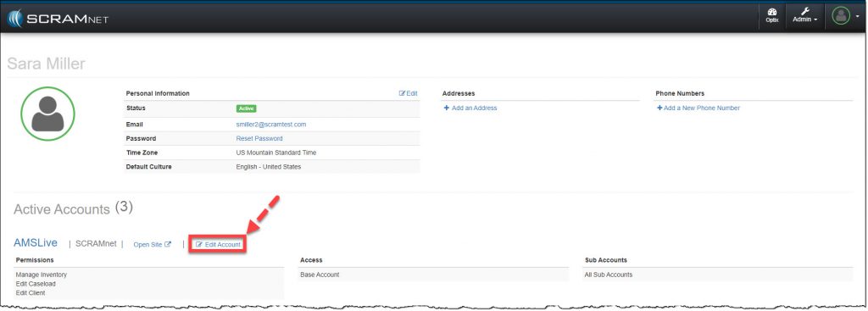Click the Base Account access entry
This screenshot has height=311, width=868.
pyautogui.click(x=320, y=275)
